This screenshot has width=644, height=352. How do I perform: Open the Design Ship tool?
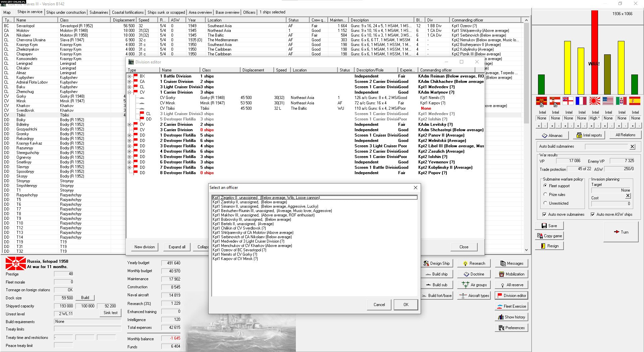point(437,263)
